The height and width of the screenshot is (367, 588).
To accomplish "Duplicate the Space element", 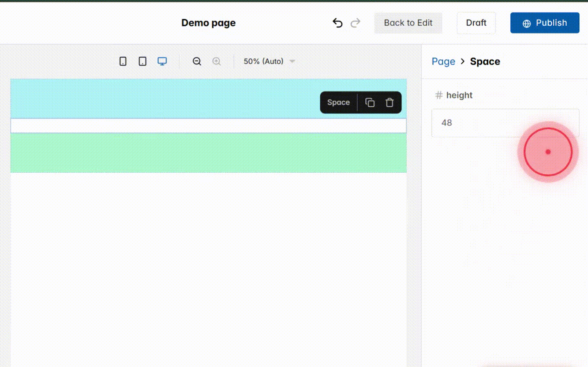I will click(x=370, y=102).
